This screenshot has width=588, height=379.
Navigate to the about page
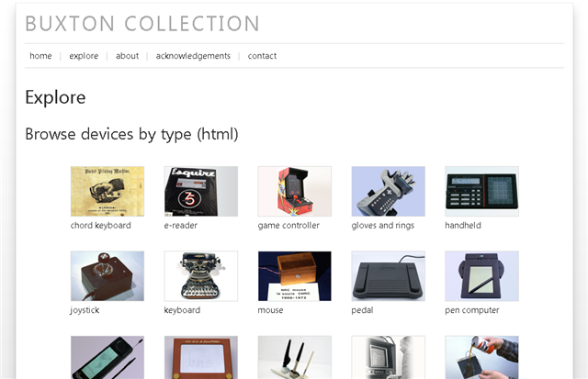(x=128, y=56)
